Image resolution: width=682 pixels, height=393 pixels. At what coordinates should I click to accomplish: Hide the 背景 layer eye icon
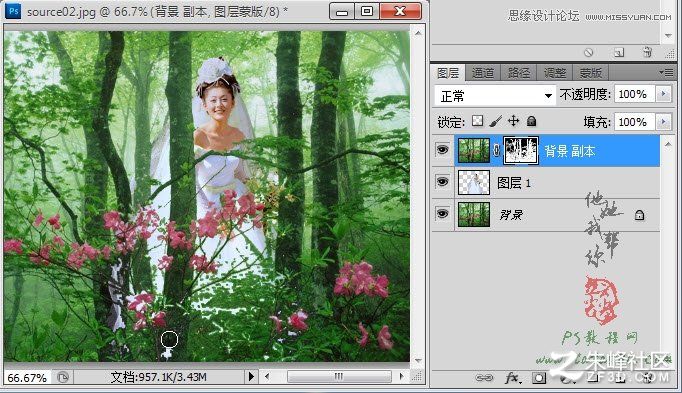pyautogui.click(x=442, y=213)
